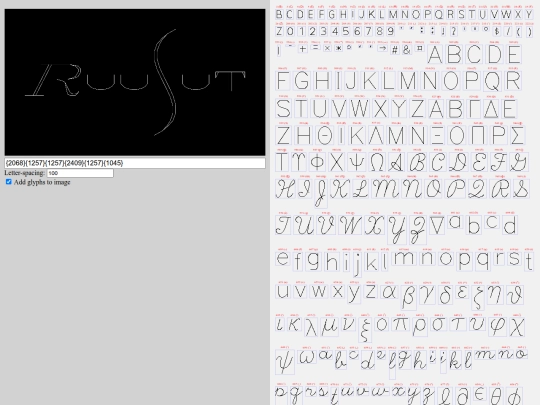Screen dimensions: 540x405
Task: Pick the small digit 7 glyph
Action: tap(368, 31)
